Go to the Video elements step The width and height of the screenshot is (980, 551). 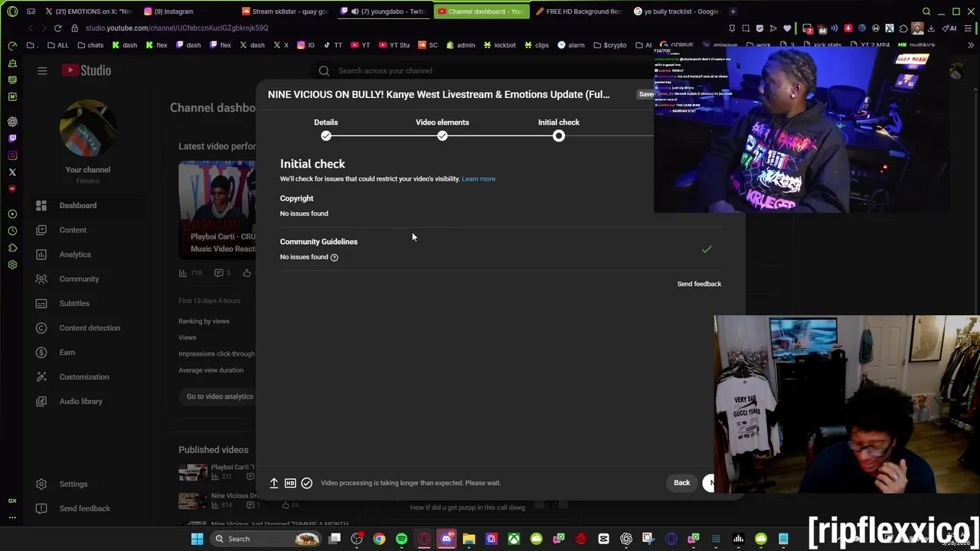[442, 128]
